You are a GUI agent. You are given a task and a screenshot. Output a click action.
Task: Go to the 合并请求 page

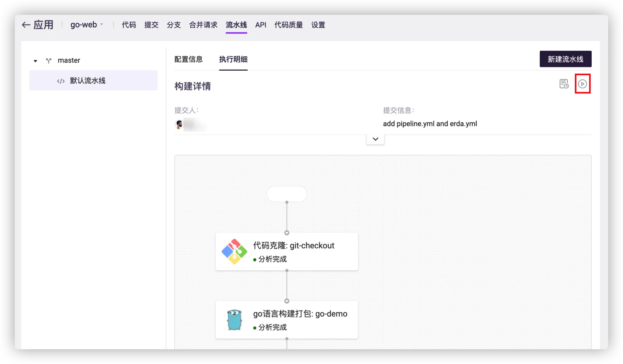[203, 25]
